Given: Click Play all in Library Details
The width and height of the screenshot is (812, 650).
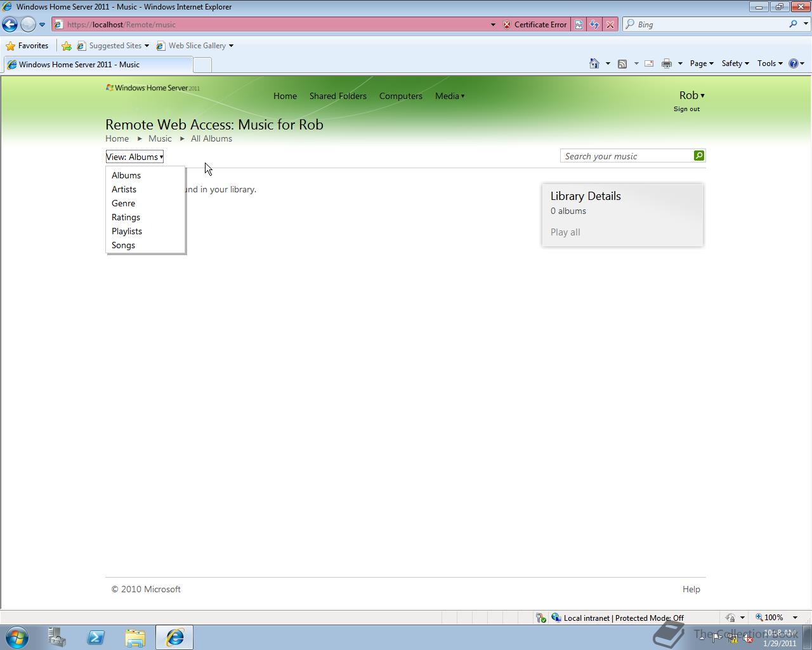Looking at the screenshot, I should [565, 232].
